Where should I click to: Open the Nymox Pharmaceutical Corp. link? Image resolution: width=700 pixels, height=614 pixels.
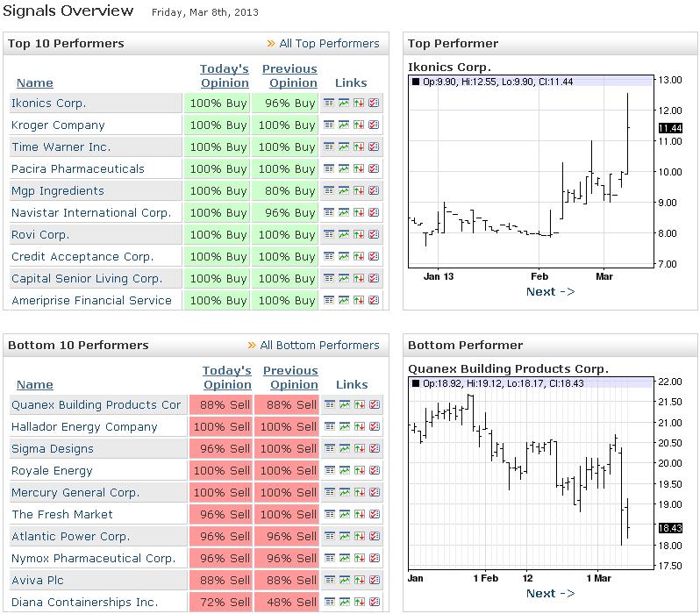(x=93, y=558)
